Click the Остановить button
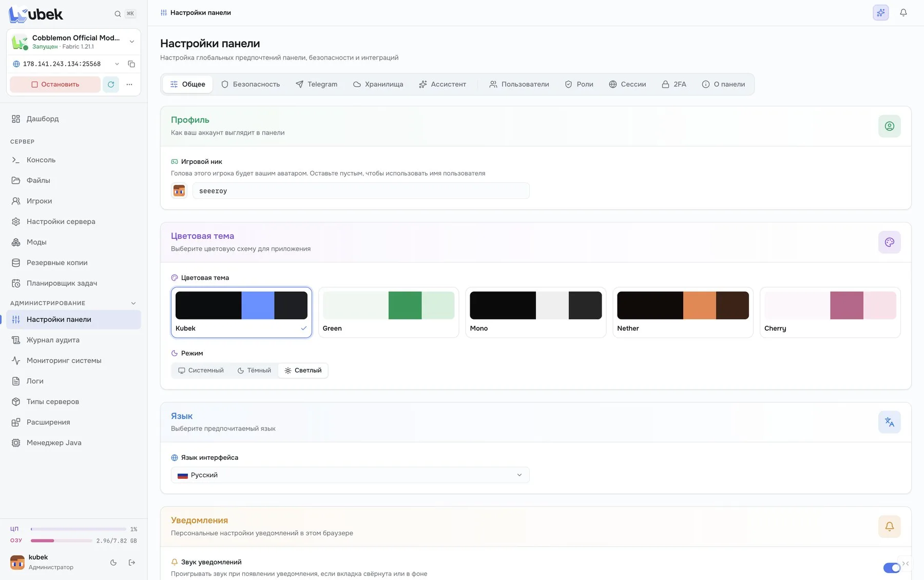Screen dimensions: 924x580 (x=55, y=84)
